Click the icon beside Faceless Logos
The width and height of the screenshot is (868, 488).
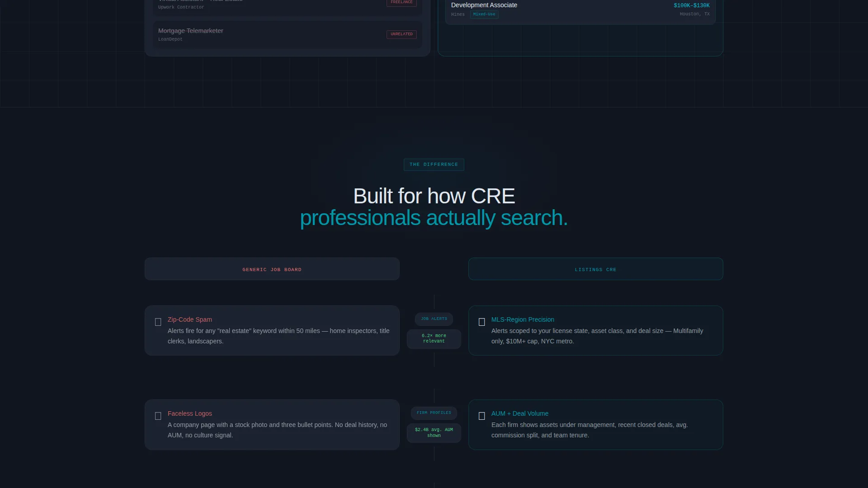[x=158, y=416]
